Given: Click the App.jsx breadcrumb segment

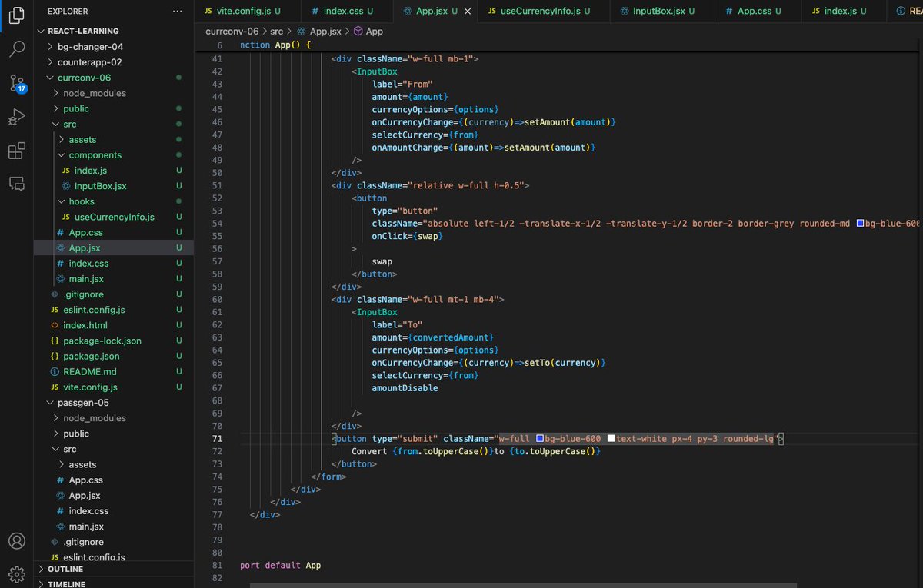Looking at the screenshot, I should (x=318, y=32).
